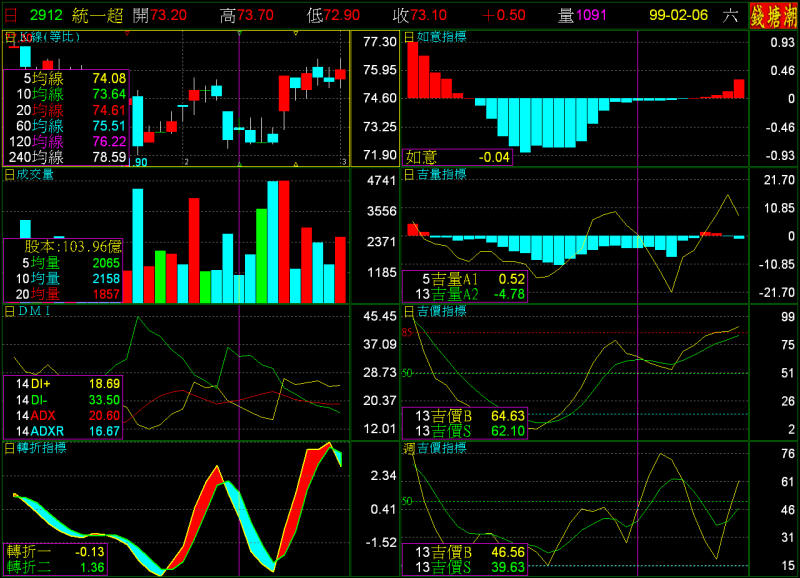Select the 14 ADX legend entry
This screenshot has width=800, height=578.
66,415
